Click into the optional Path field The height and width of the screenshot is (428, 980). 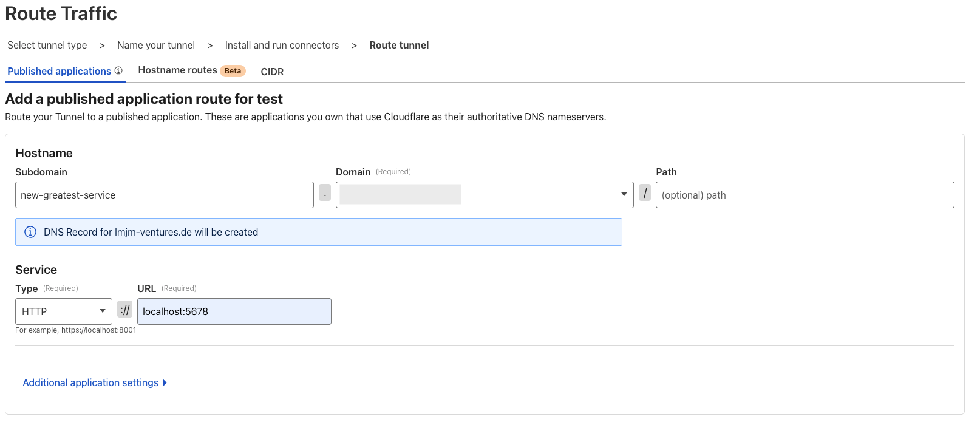click(805, 195)
